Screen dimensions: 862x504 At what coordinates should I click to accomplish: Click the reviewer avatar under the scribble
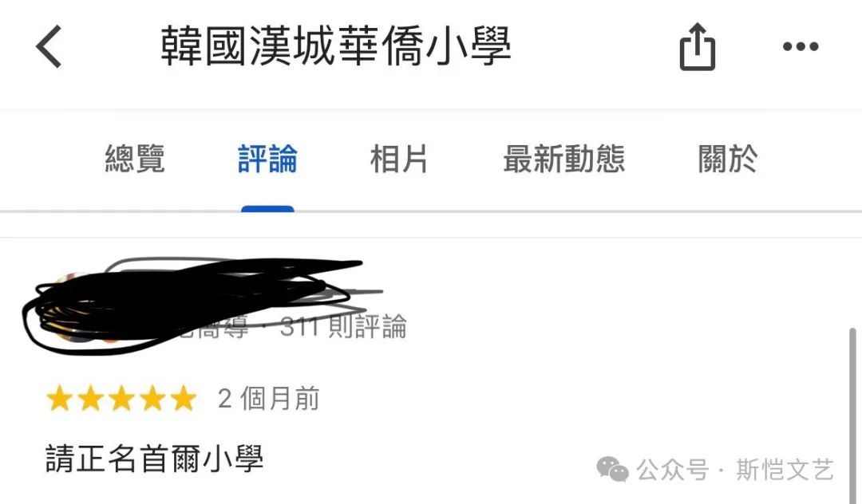pos(69,308)
